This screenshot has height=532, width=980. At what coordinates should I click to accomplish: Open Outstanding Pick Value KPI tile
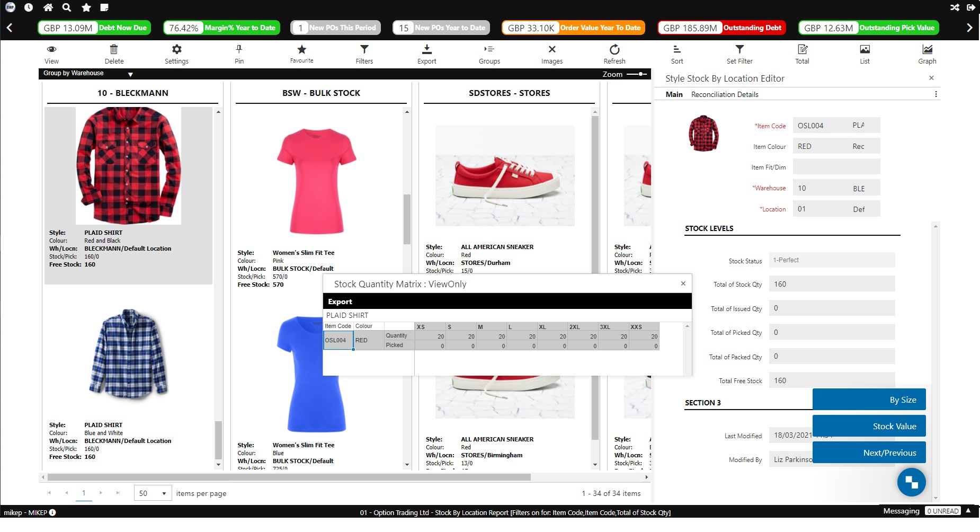(x=869, y=28)
